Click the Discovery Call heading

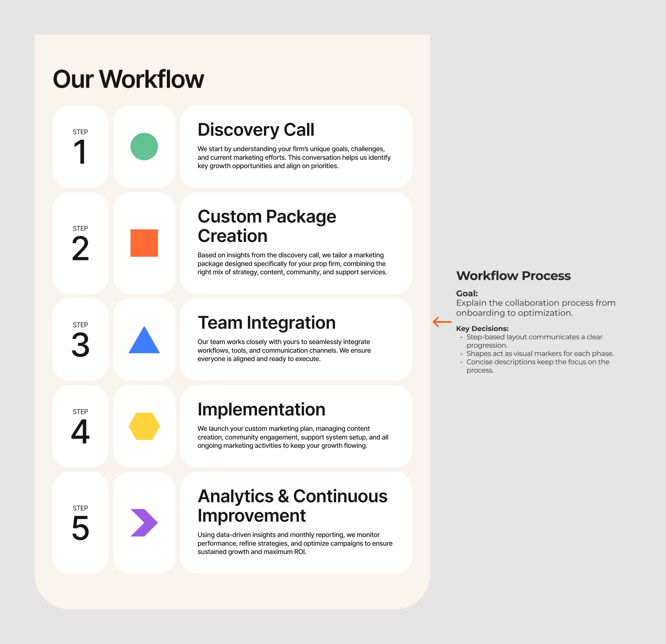[x=256, y=130]
